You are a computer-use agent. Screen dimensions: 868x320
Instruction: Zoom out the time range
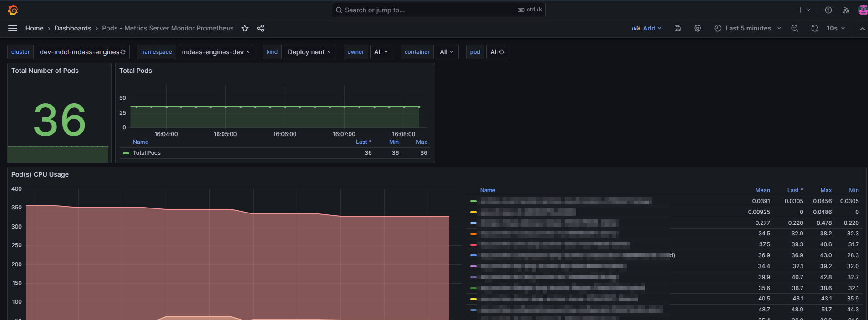click(795, 28)
